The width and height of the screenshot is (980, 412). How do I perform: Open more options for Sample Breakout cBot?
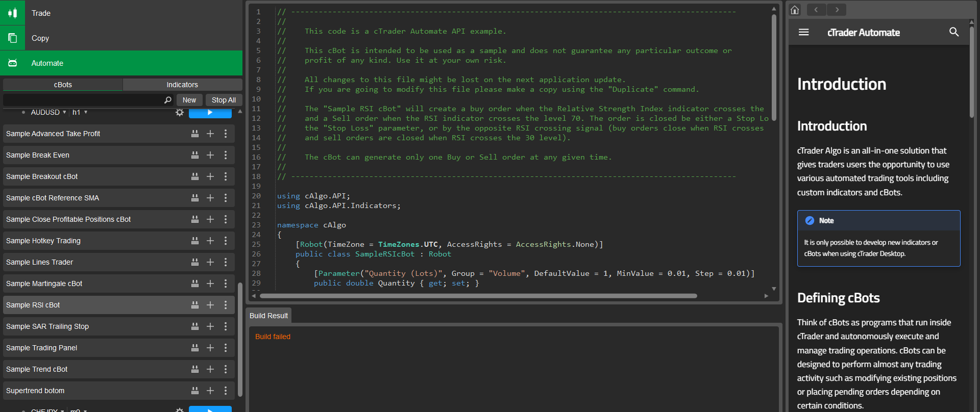tap(226, 176)
